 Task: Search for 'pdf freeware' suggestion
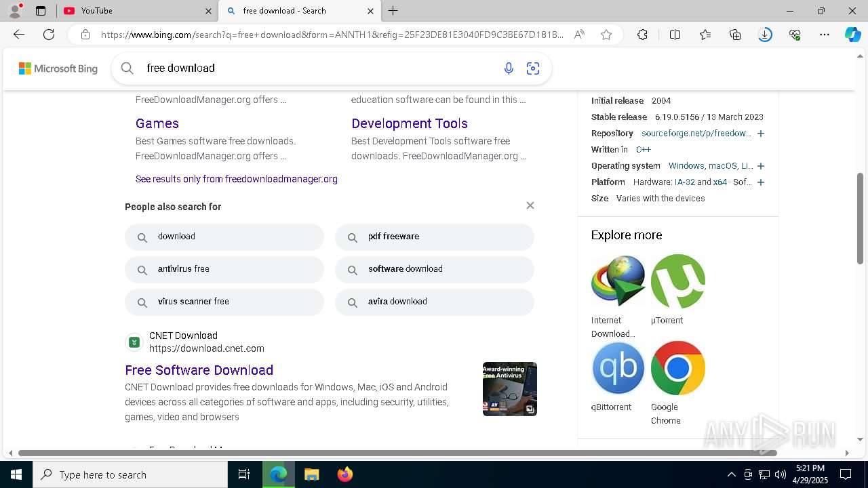point(435,237)
